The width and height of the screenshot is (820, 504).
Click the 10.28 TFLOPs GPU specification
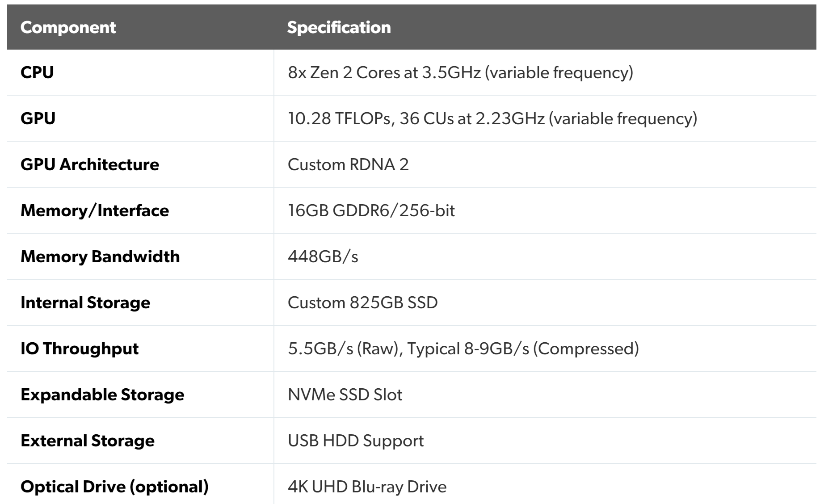point(492,118)
